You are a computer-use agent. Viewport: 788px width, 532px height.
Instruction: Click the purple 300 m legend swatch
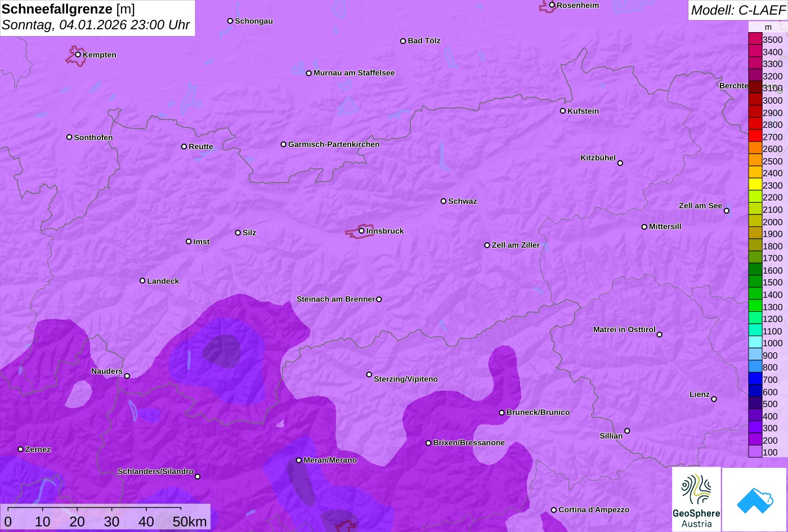[755, 428]
